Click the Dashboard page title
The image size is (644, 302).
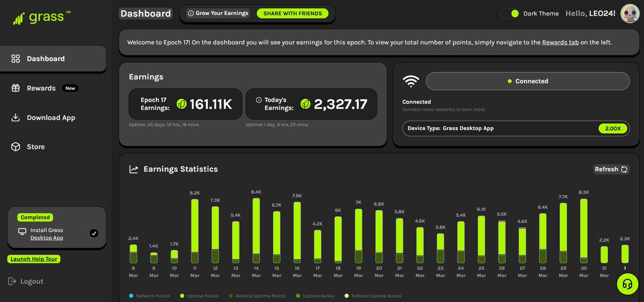(145, 13)
